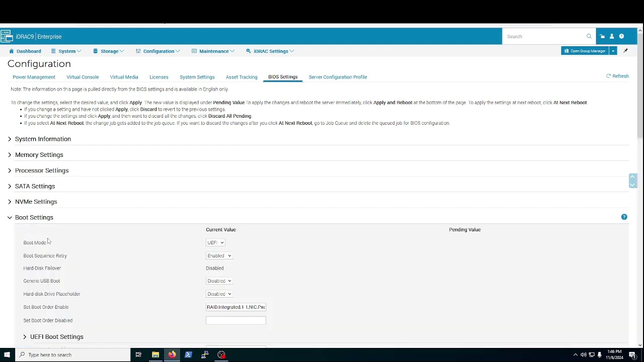Open the network connection taskbar app
The image size is (644, 362).
click(205, 354)
